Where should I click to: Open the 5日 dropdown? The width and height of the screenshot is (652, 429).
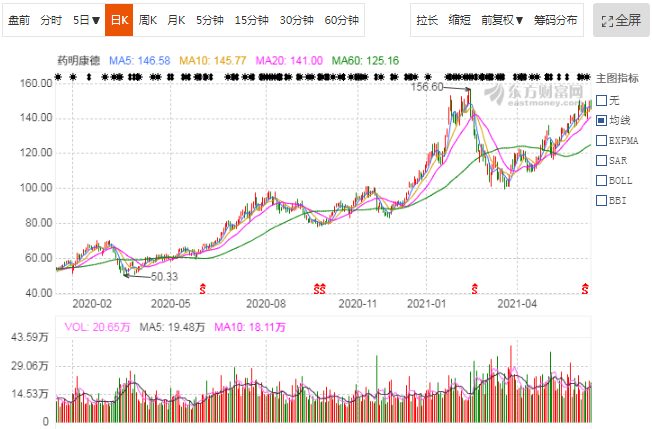coord(86,20)
